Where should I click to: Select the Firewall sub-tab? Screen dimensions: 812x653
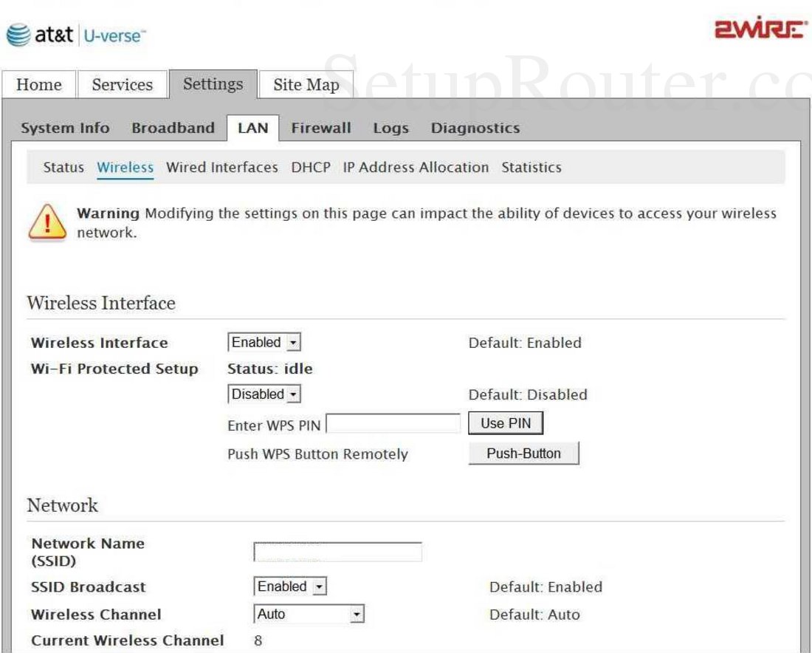click(x=320, y=127)
